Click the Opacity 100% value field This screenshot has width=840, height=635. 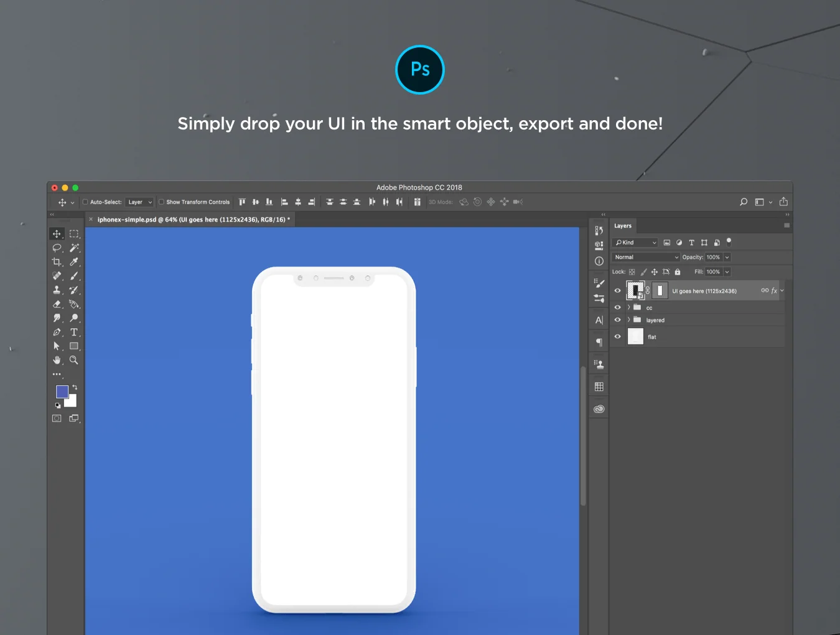713,257
